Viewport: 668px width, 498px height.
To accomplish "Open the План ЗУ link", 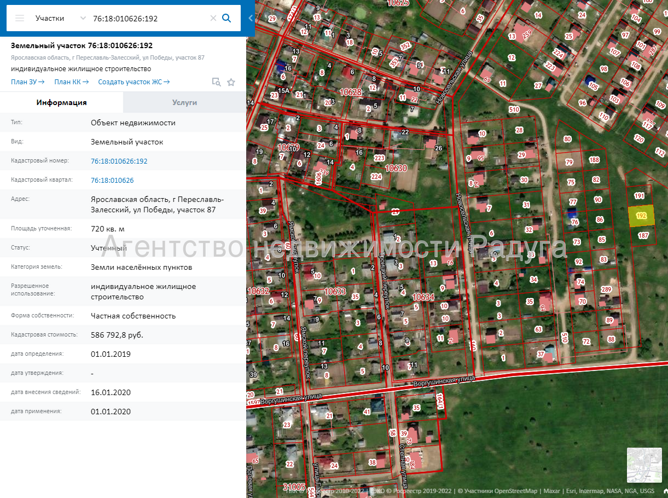I will click(27, 82).
